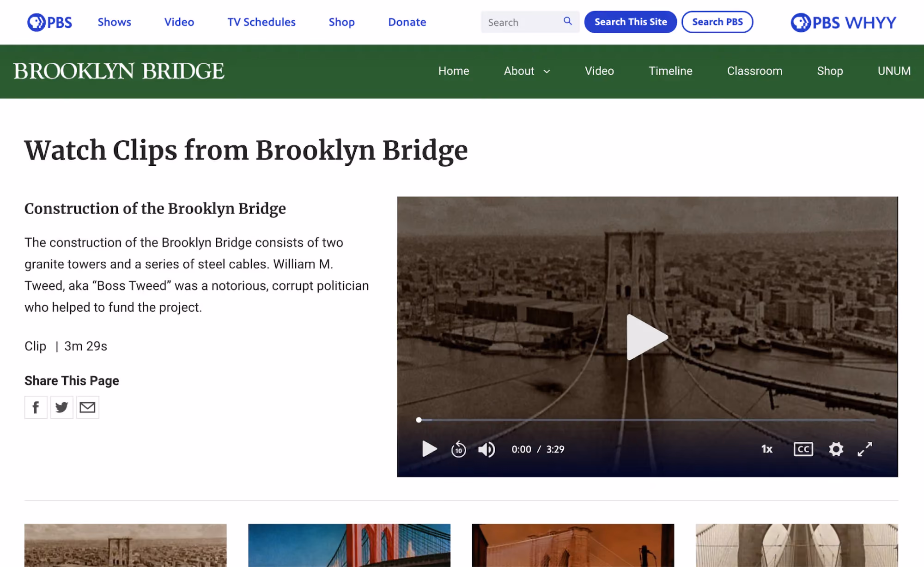Screen dimensions: 924x567
Task: Share page on Twitter
Action: (x=61, y=407)
